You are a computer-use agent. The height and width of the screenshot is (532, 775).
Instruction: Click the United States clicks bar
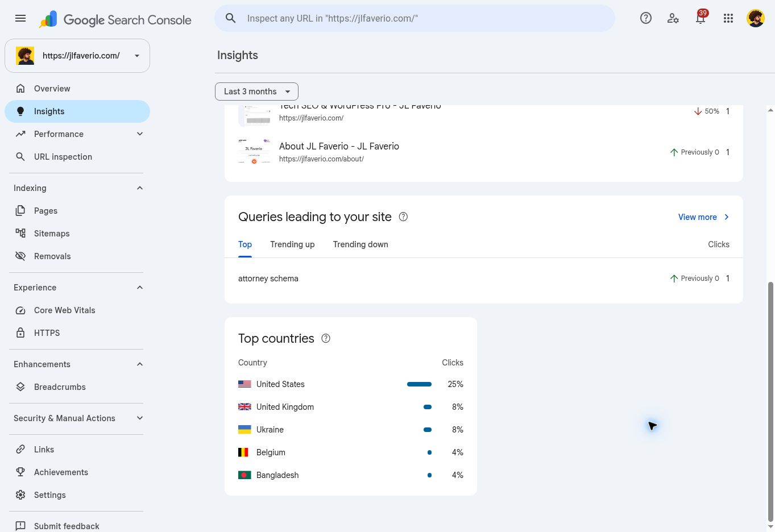pos(420,384)
